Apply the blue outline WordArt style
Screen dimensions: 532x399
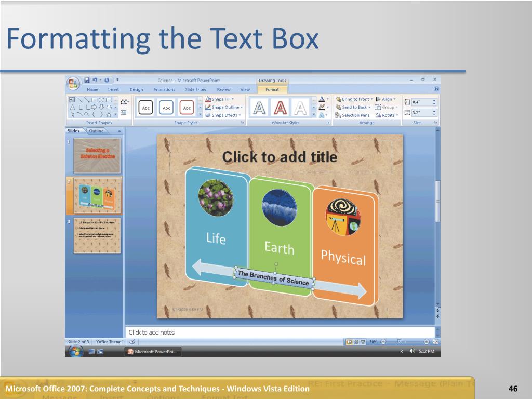260,108
